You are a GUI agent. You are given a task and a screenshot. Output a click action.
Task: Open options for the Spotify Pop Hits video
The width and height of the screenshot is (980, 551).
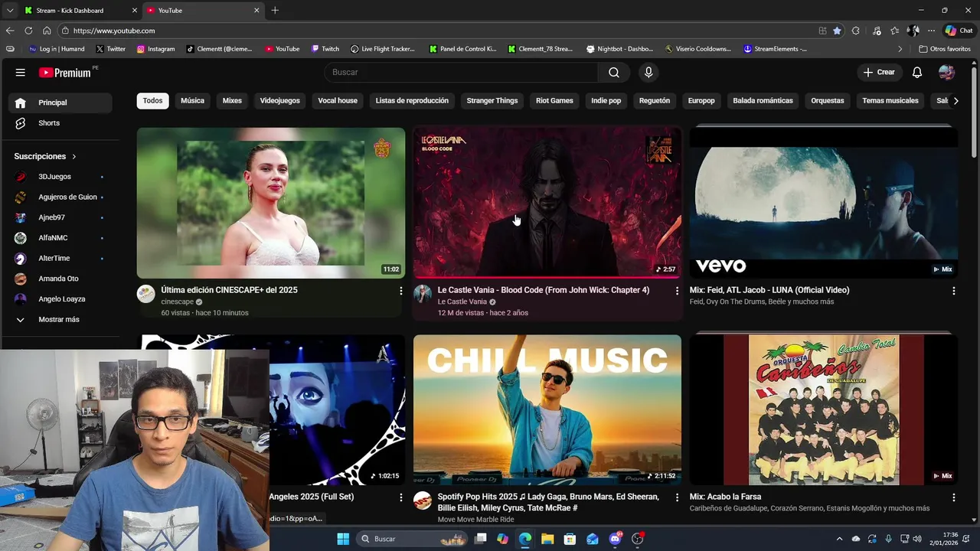(677, 497)
